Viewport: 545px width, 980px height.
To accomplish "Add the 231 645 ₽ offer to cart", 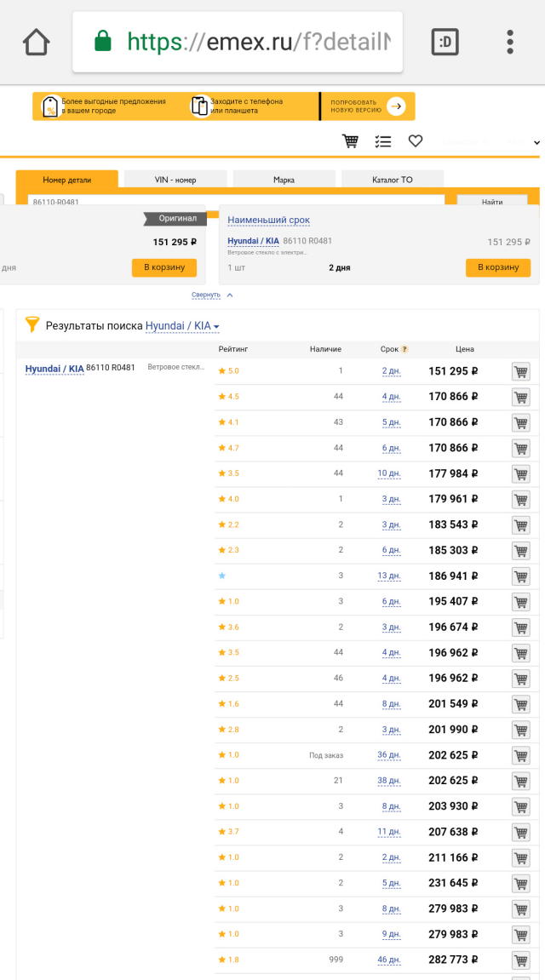I will click(520, 885).
